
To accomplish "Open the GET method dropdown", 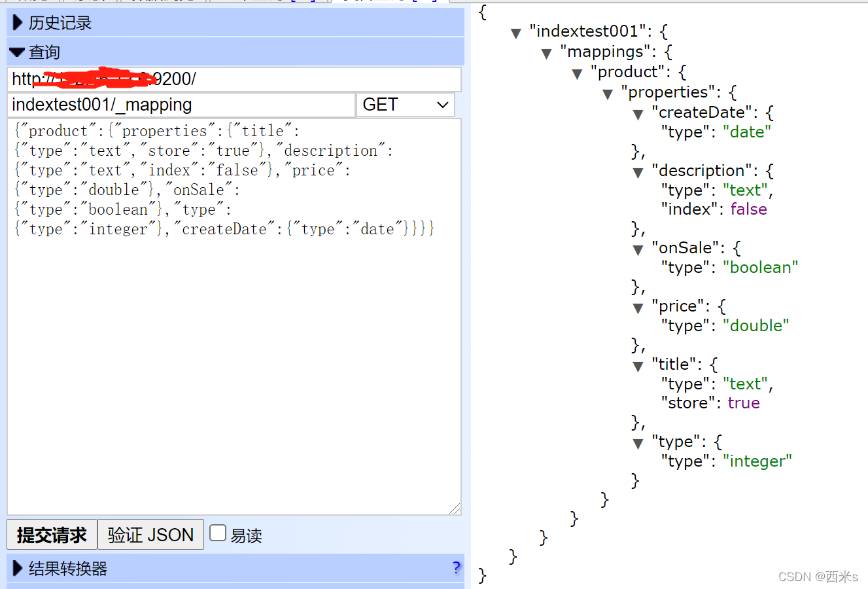I will pyautogui.click(x=406, y=105).
